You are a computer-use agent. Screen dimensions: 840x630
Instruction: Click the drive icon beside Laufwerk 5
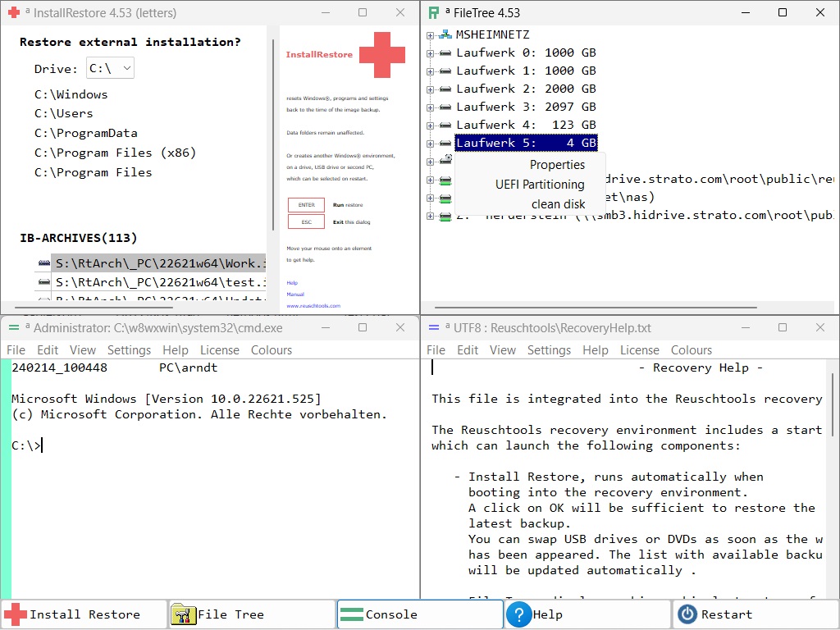point(445,144)
